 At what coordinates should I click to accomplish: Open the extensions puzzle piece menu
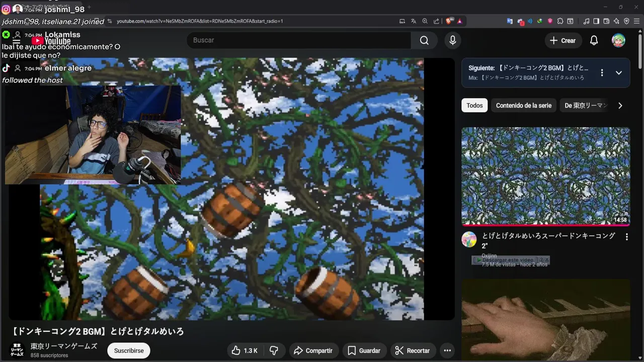click(560, 21)
